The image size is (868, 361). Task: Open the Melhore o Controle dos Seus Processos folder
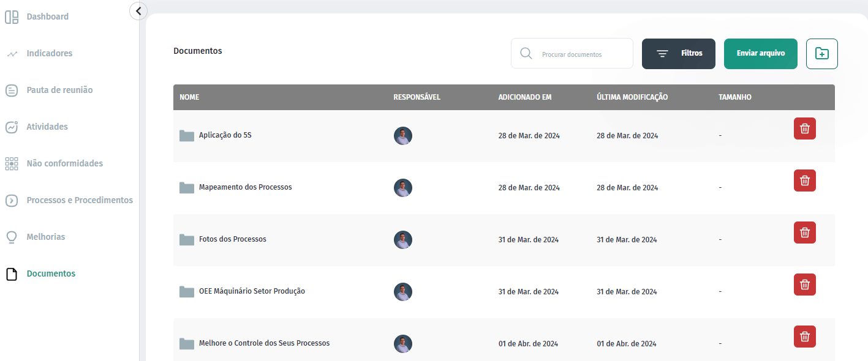pyautogui.click(x=264, y=343)
